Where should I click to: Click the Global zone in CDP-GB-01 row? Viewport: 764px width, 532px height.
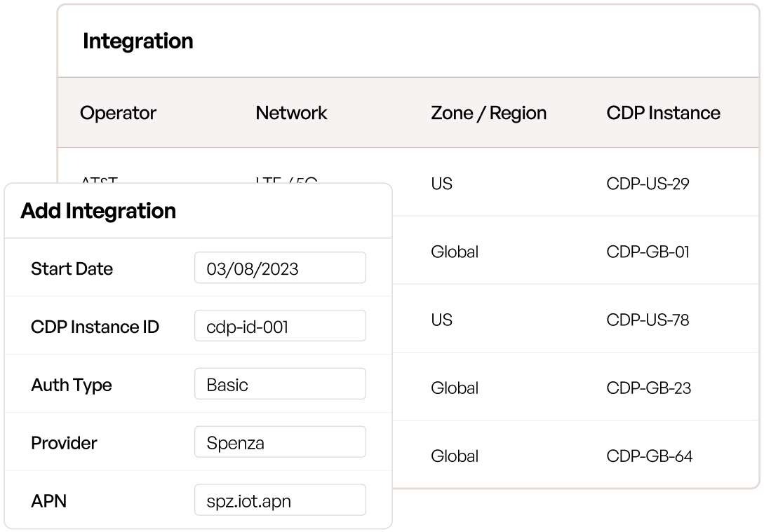tap(454, 252)
